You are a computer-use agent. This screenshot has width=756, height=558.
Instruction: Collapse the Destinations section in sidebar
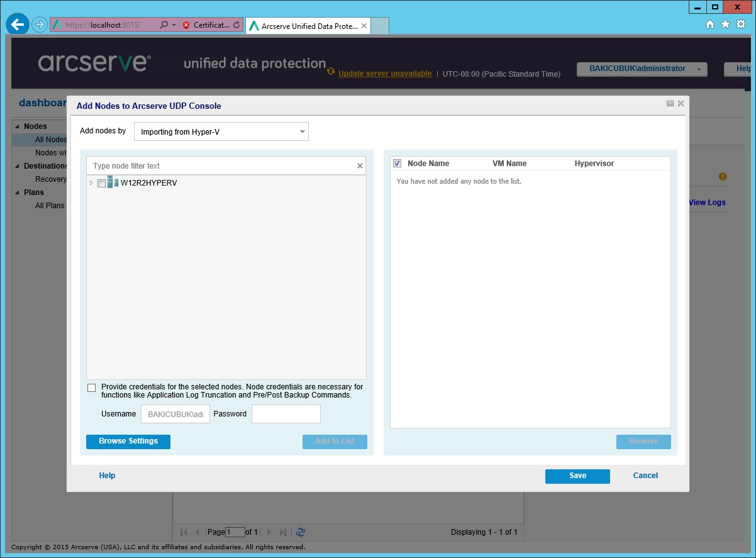click(17, 166)
